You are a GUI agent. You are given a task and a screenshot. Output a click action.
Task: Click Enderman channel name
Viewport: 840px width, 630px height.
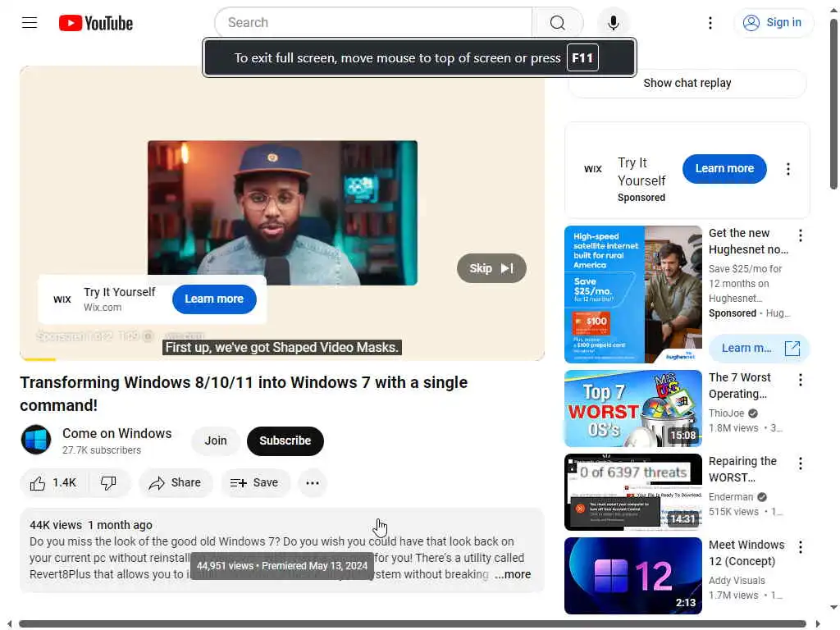(x=731, y=497)
